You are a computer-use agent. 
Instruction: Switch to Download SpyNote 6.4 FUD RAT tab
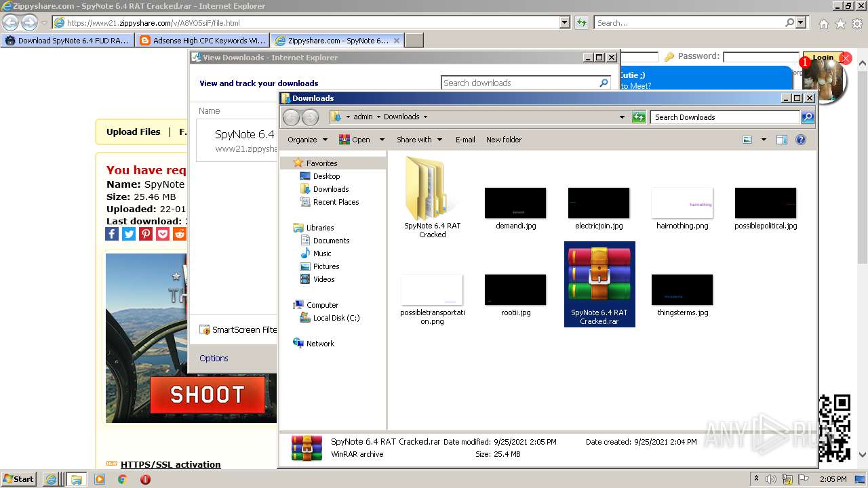coord(66,41)
